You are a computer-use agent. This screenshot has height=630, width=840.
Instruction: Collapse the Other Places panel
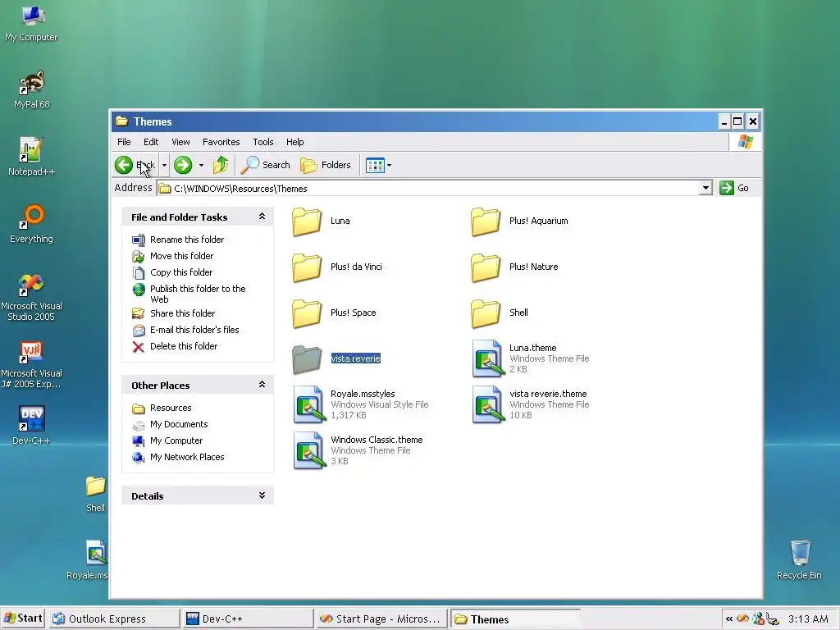[262, 385]
